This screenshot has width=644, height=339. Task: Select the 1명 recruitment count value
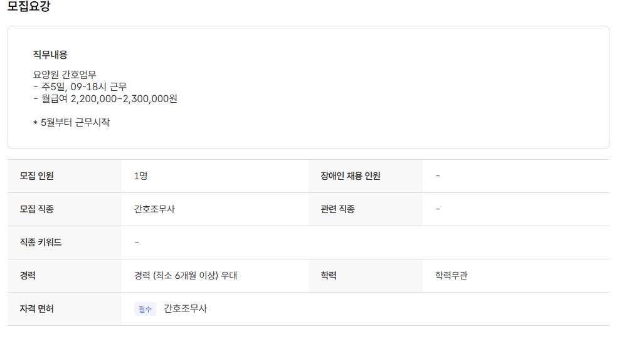click(x=140, y=176)
